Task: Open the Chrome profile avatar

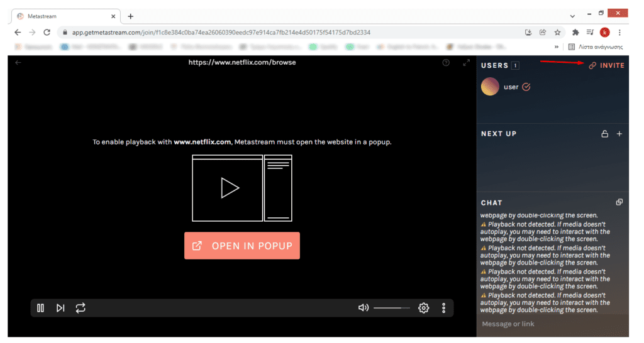Action: click(x=604, y=33)
